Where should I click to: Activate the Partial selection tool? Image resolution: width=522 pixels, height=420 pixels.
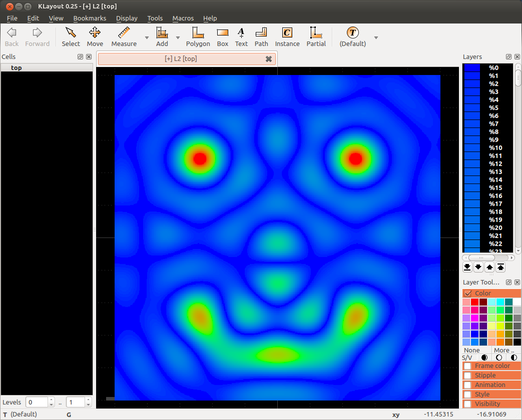[316, 37]
